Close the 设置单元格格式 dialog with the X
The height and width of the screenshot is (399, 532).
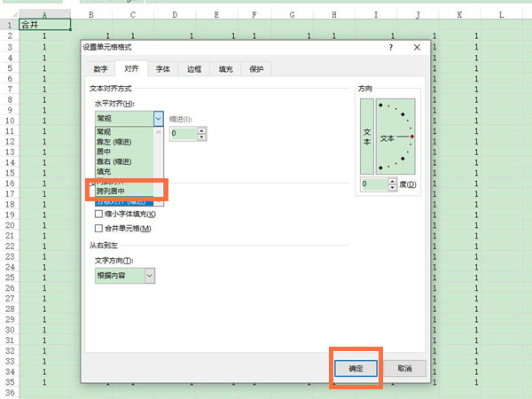pyautogui.click(x=417, y=48)
